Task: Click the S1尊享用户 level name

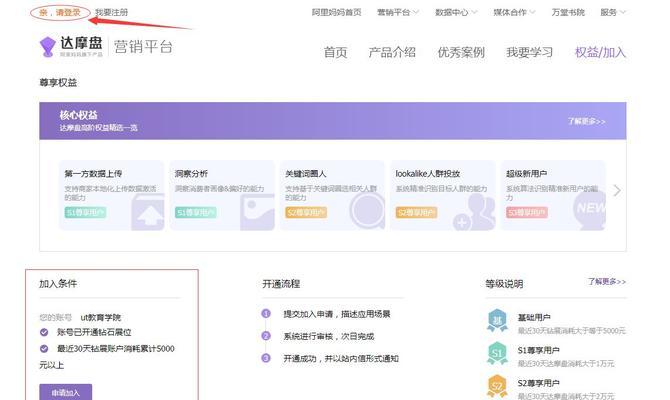Action: (539, 350)
